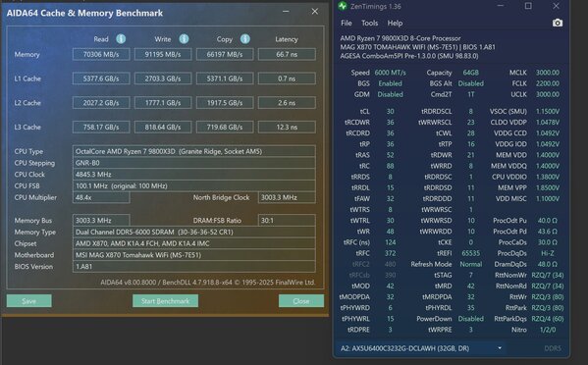
Task: Close the ZenTimings window
Action: pos(557,6)
